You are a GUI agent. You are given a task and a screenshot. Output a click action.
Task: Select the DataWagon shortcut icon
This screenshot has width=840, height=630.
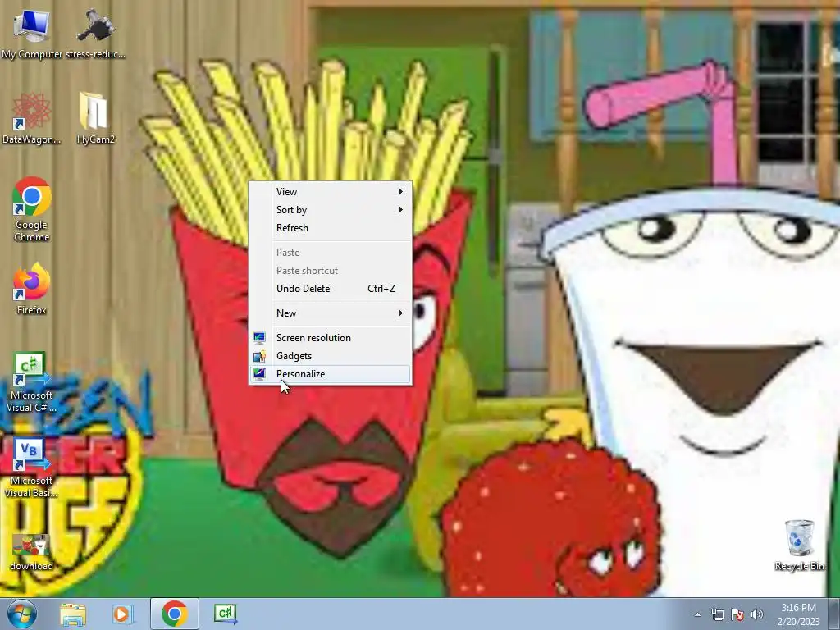[31, 119]
